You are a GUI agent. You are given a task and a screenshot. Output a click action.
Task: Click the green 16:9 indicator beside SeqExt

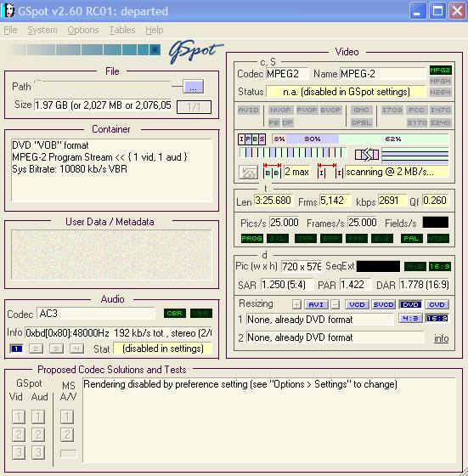point(440,267)
